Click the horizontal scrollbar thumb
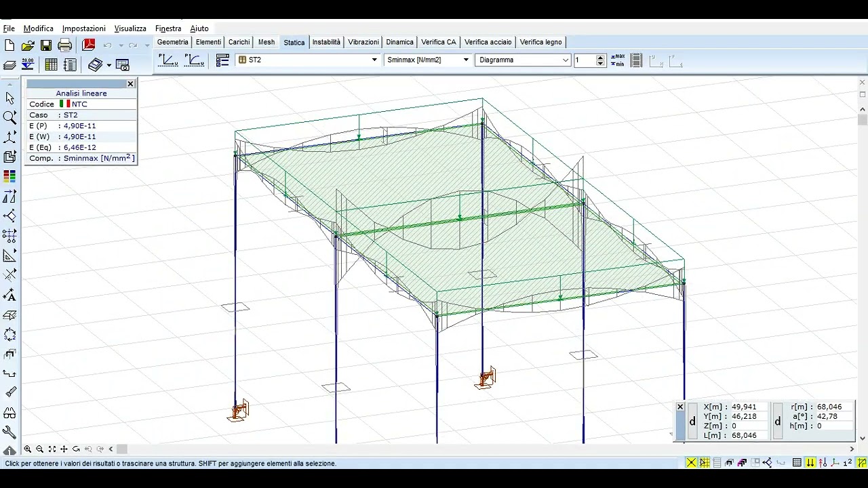The height and width of the screenshot is (488, 868). click(122, 449)
